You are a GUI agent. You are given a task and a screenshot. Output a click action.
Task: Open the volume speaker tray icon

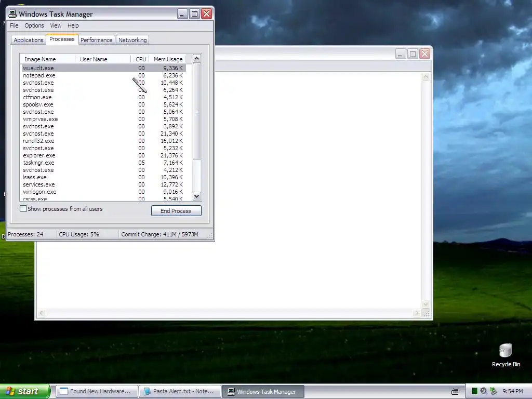coord(484,391)
